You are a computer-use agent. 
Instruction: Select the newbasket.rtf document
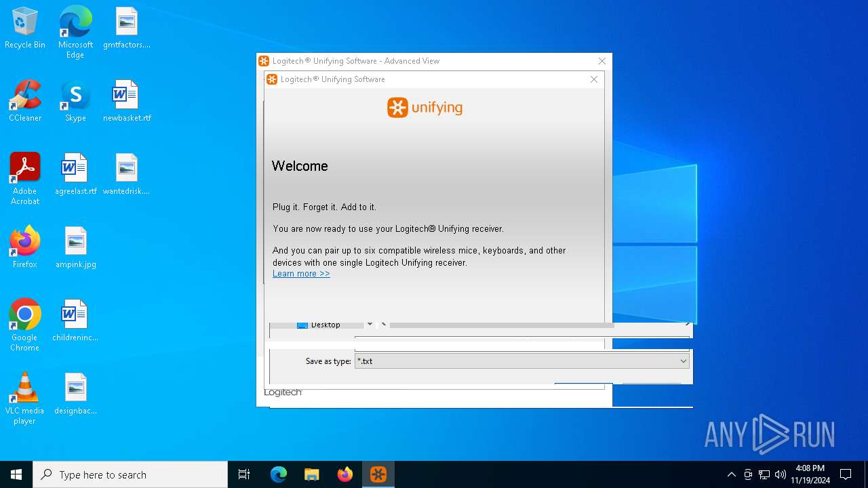(x=127, y=102)
